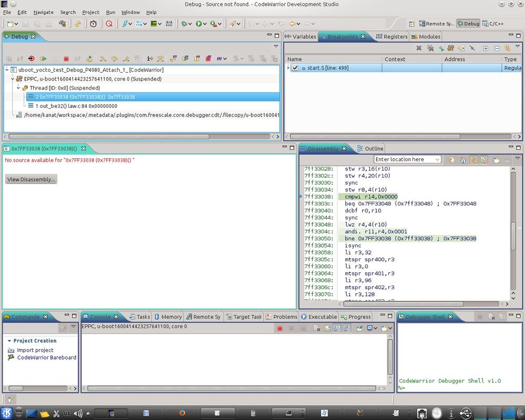Uncheck the start.S line 499 breakpoint checkbox
Image resolution: width=525 pixels, height=420 pixels.
pos(295,68)
